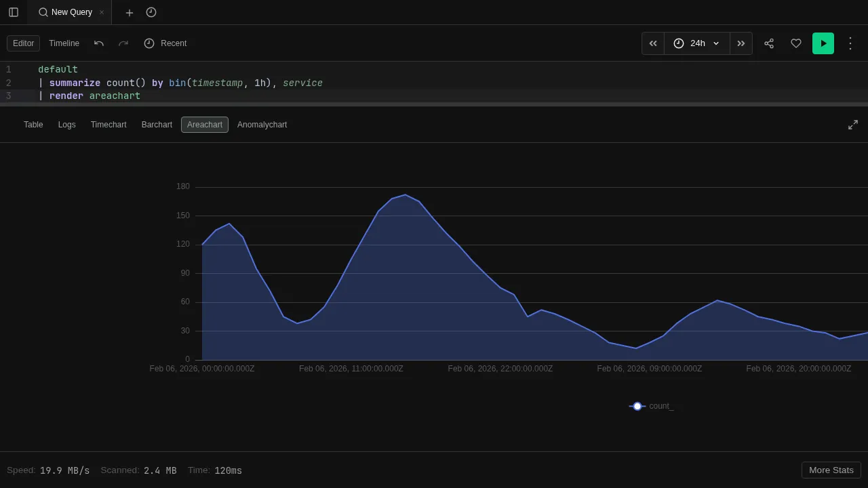The image size is (868, 488).
Task: Shift time range forward with double chevron
Action: (x=741, y=43)
